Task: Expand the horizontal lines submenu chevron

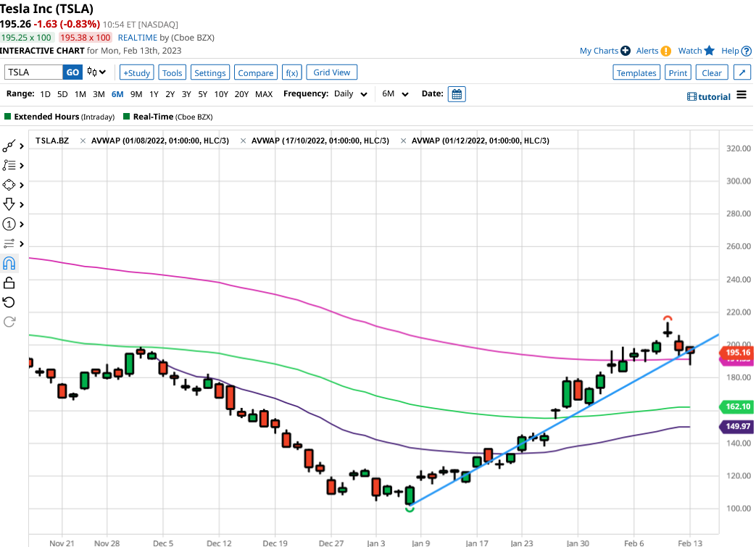Action: point(22,244)
